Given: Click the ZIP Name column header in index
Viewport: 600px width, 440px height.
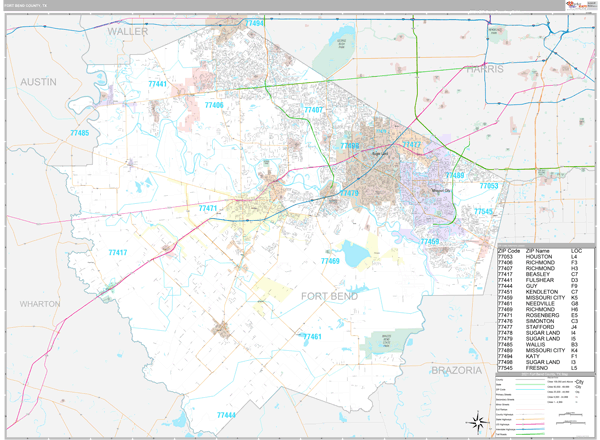Looking at the screenshot, I should tap(538, 251).
